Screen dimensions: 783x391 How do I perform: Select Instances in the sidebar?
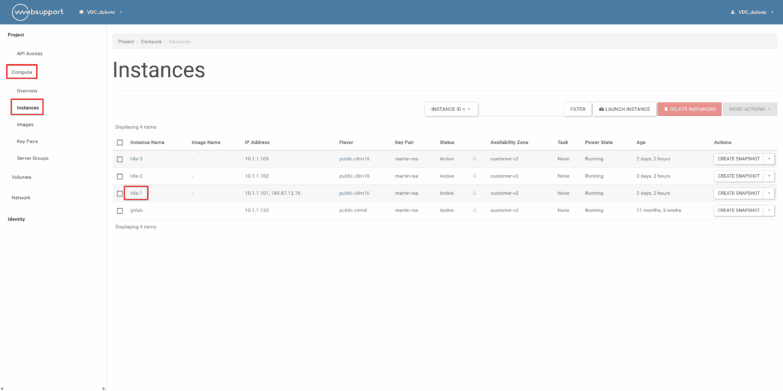(x=28, y=107)
